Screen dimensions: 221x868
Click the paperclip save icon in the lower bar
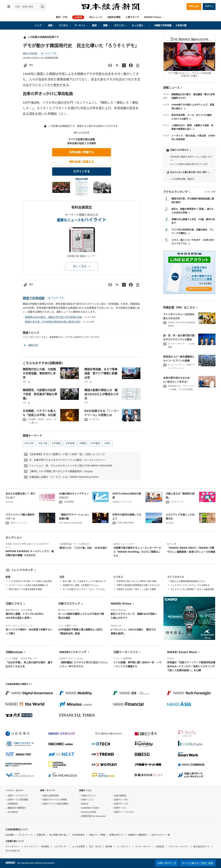pyautogui.click(x=25, y=285)
